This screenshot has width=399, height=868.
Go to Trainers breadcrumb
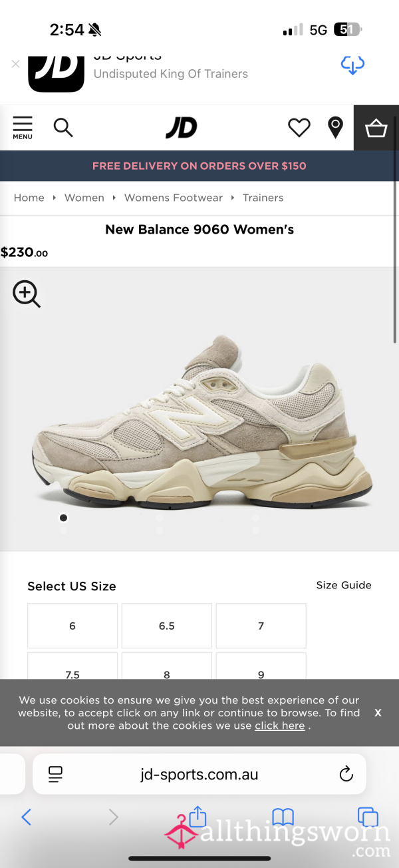click(x=263, y=198)
